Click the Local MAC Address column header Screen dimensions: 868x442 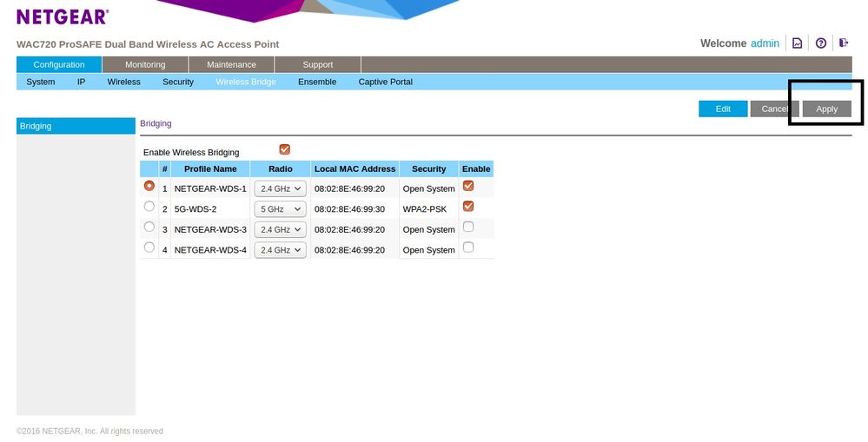[x=354, y=168]
